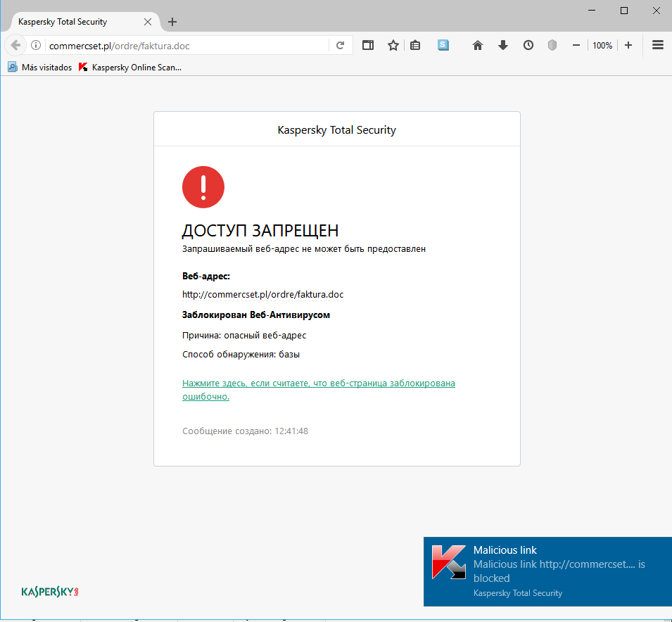Zoom out with the minus button
Image resolution: width=672 pixels, height=622 pixels.
(x=576, y=45)
